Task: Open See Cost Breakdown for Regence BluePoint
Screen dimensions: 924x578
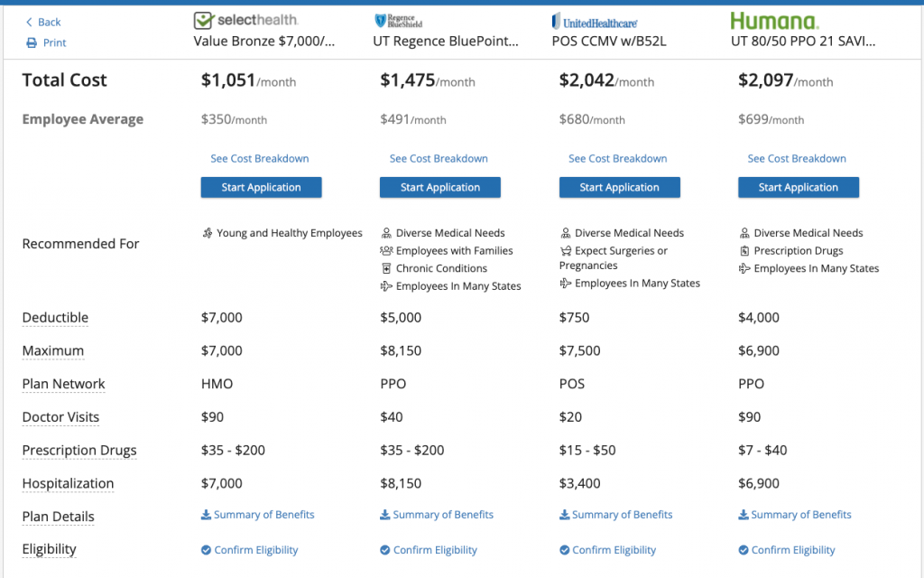Action: pyautogui.click(x=439, y=159)
